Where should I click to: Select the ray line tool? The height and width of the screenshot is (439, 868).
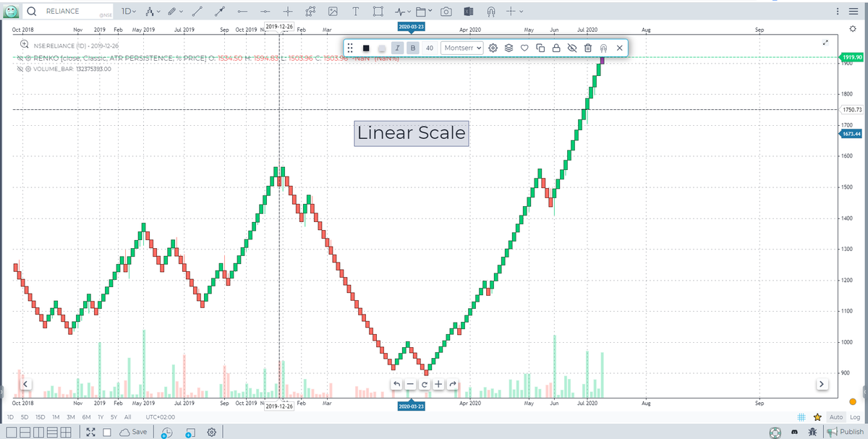(x=219, y=12)
